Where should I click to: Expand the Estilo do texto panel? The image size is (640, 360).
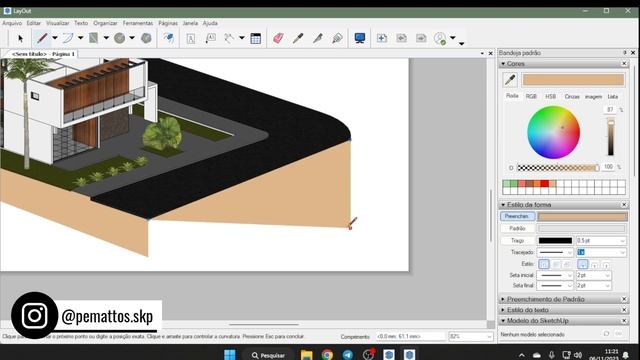pos(503,310)
